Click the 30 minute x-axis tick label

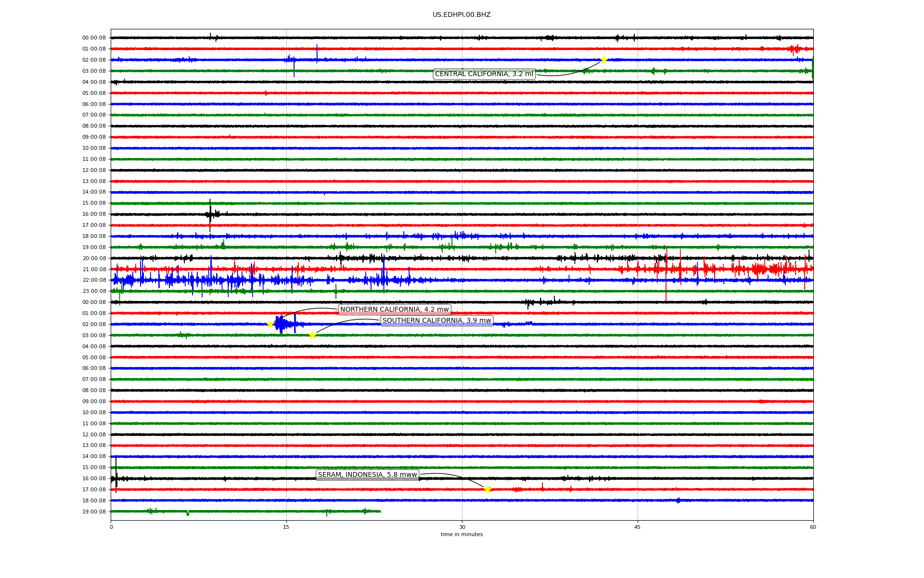pyautogui.click(x=462, y=527)
